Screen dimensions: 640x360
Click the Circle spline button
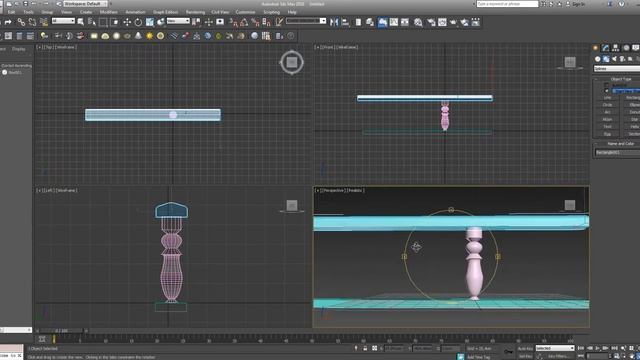[x=607, y=105]
